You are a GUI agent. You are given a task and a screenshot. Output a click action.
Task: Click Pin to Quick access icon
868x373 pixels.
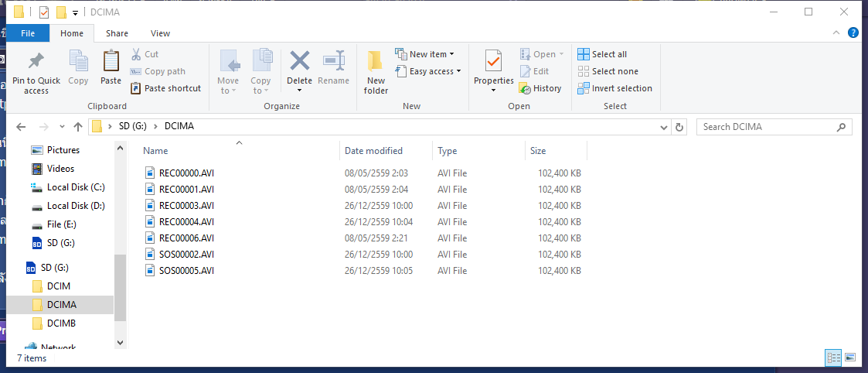36,61
